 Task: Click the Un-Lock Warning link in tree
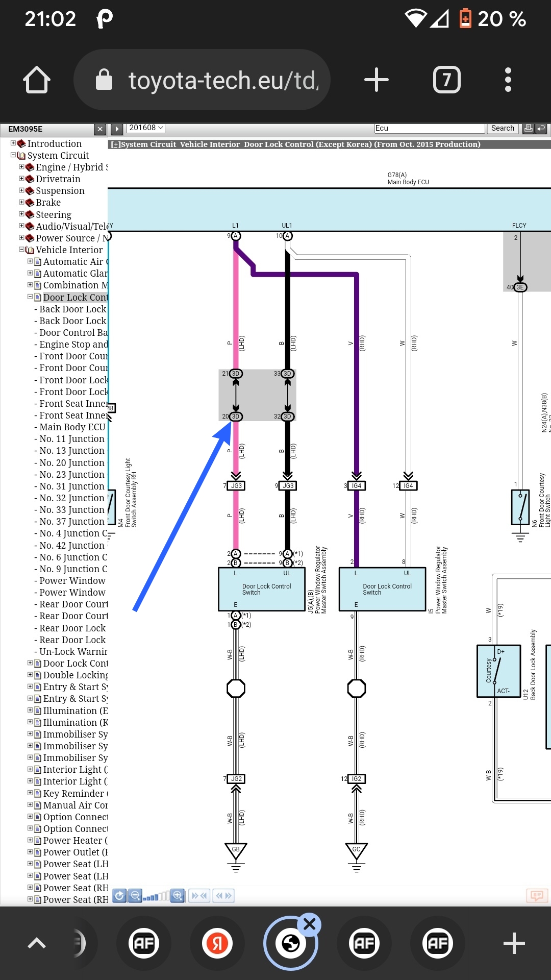[73, 652]
